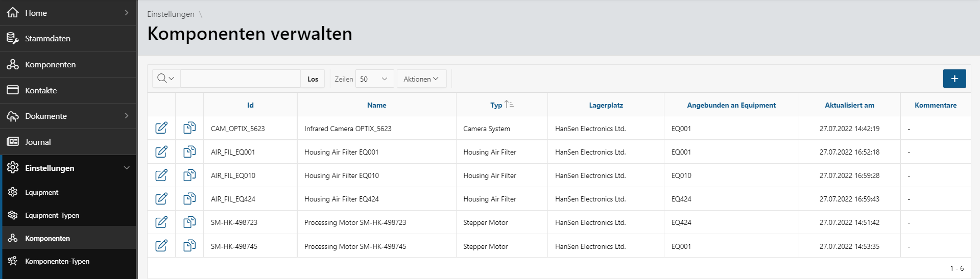Image resolution: width=980 pixels, height=279 pixels.
Task: Click edit icon for CAM_OPTIX_5623 row
Action: pyautogui.click(x=161, y=128)
